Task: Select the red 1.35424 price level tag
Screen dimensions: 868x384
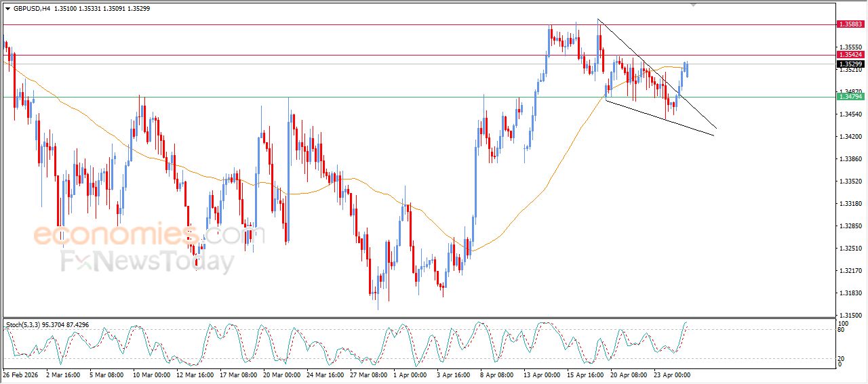Action: click(x=850, y=55)
